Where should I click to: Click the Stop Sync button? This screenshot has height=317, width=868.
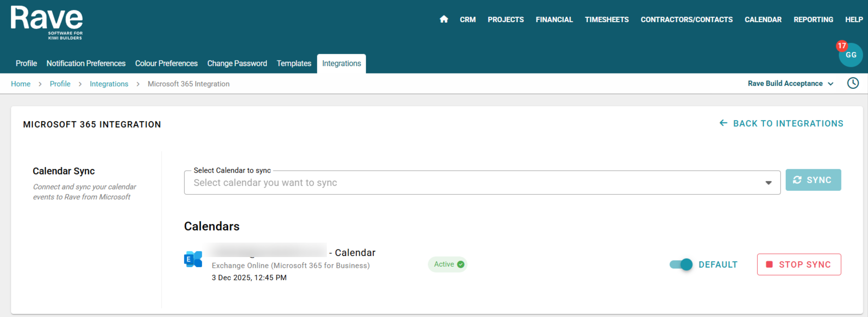pos(799,264)
